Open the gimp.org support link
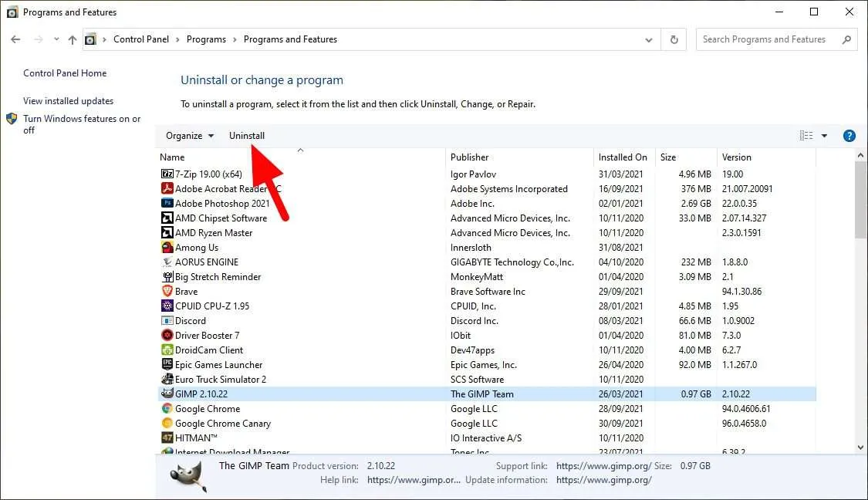This screenshot has height=500, width=868. pos(603,466)
